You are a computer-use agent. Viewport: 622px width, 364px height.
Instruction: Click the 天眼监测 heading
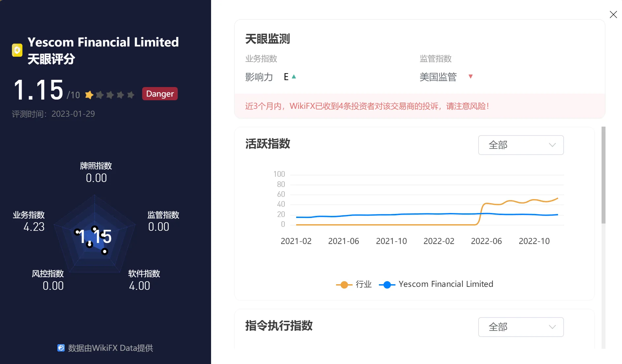(267, 39)
